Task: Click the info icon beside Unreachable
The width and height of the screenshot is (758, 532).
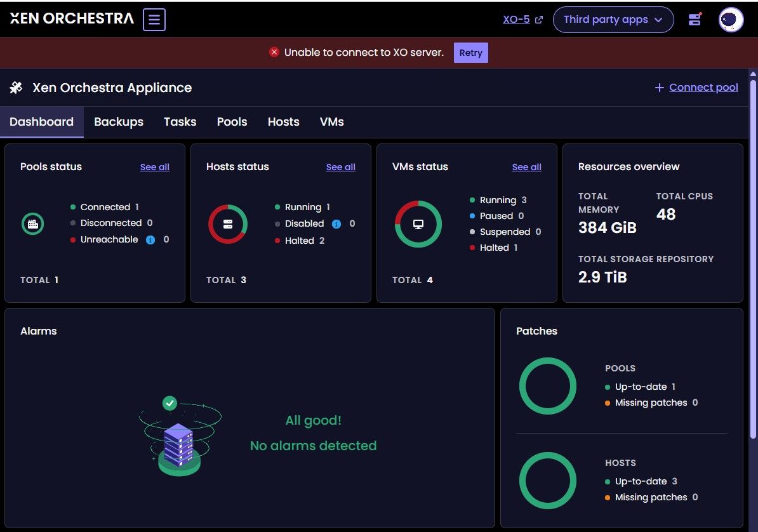Action: click(x=150, y=240)
